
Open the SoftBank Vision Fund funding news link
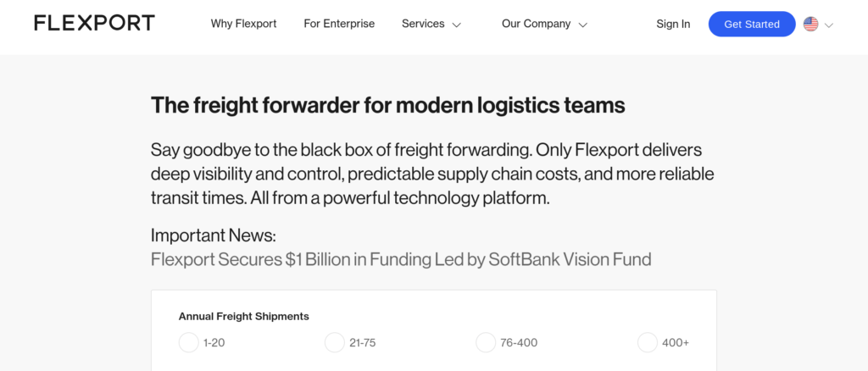click(401, 259)
